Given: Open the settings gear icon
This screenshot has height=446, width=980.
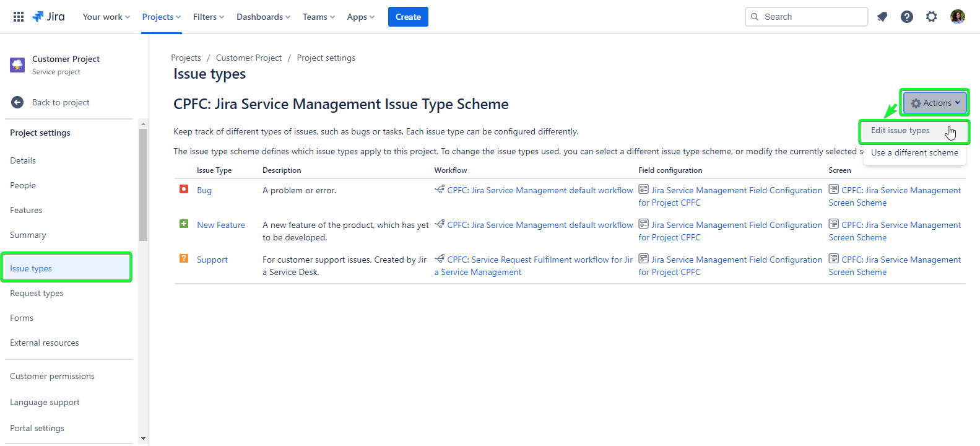Looking at the screenshot, I should 932,17.
